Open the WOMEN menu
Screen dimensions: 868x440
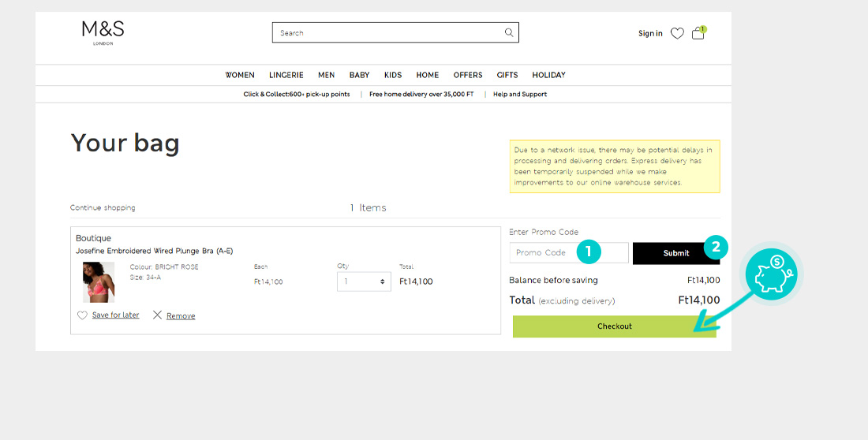coord(240,75)
